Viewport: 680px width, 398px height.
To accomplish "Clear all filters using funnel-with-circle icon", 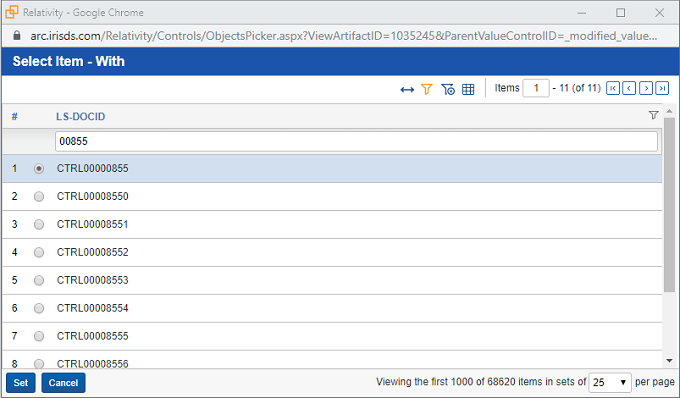I will (448, 89).
